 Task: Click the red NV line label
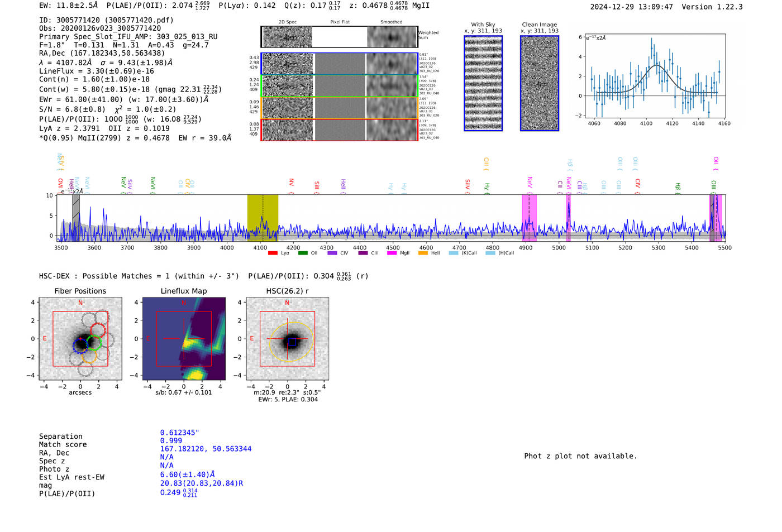(291, 183)
